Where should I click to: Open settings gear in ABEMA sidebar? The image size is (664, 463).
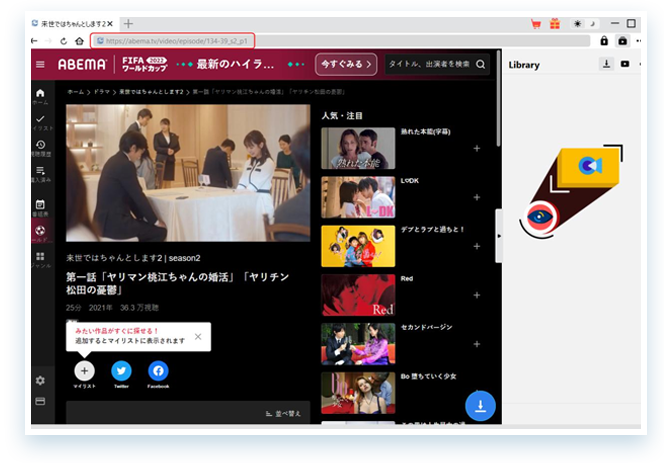click(40, 380)
